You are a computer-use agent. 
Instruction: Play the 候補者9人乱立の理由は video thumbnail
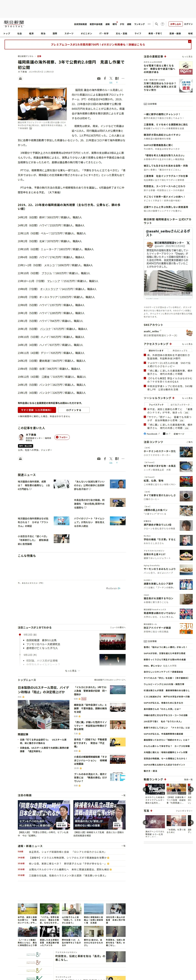[99, 815]
